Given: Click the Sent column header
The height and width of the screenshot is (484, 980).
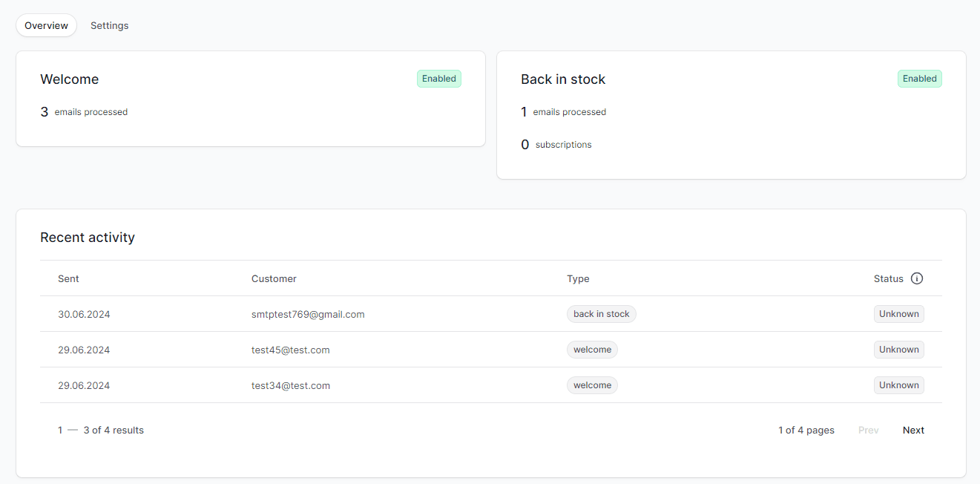Looking at the screenshot, I should tap(68, 279).
